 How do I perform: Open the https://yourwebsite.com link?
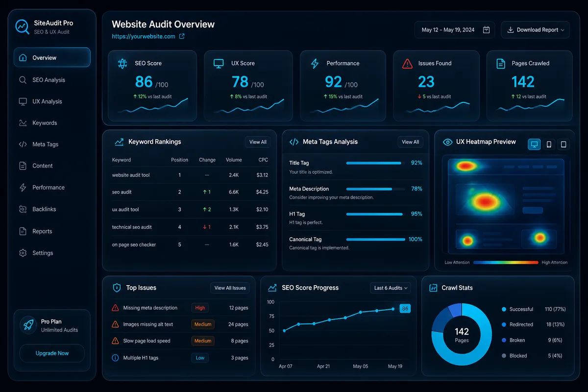(144, 36)
